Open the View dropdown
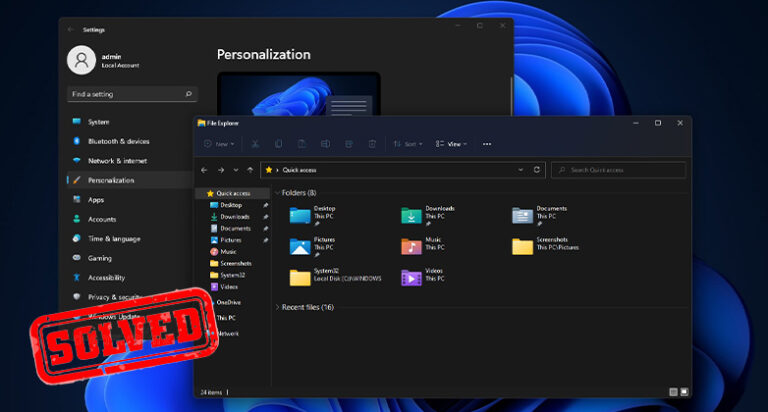768x412 pixels. pos(451,144)
